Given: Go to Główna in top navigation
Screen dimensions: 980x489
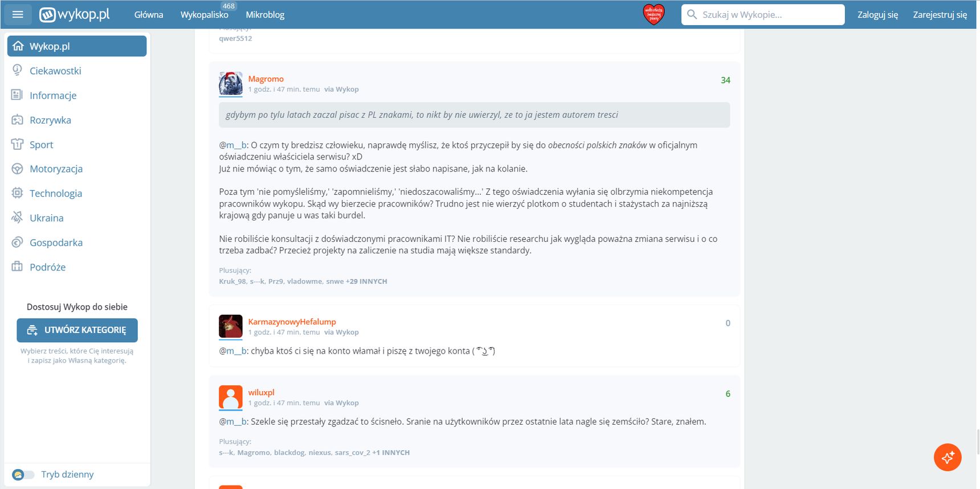Looking at the screenshot, I should click(x=149, y=15).
